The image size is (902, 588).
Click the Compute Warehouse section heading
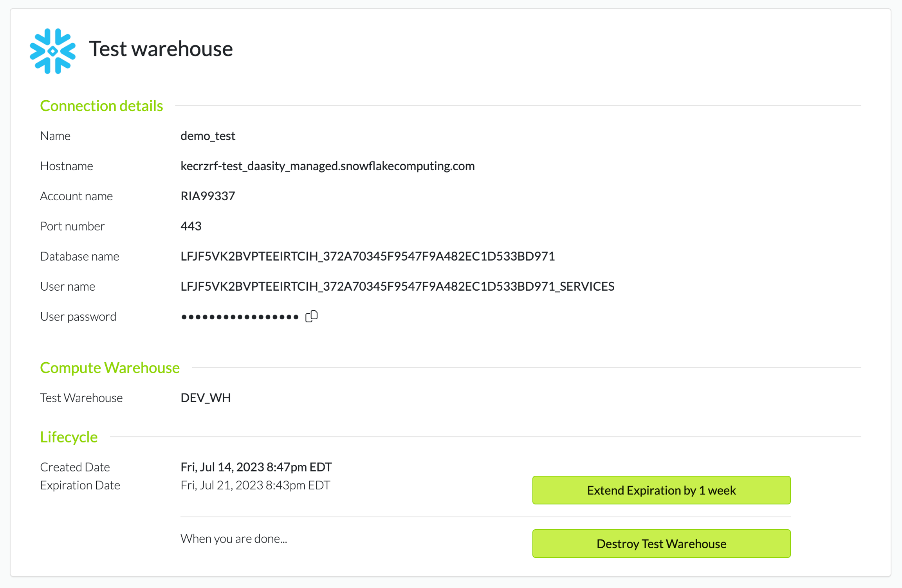(110, 368)
